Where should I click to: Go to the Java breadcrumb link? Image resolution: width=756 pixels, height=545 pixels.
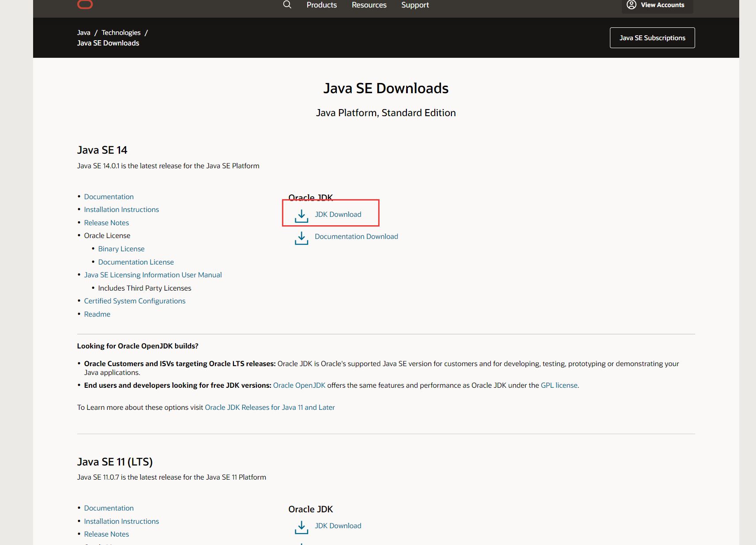pyautogui.click(x=84, y=33)
